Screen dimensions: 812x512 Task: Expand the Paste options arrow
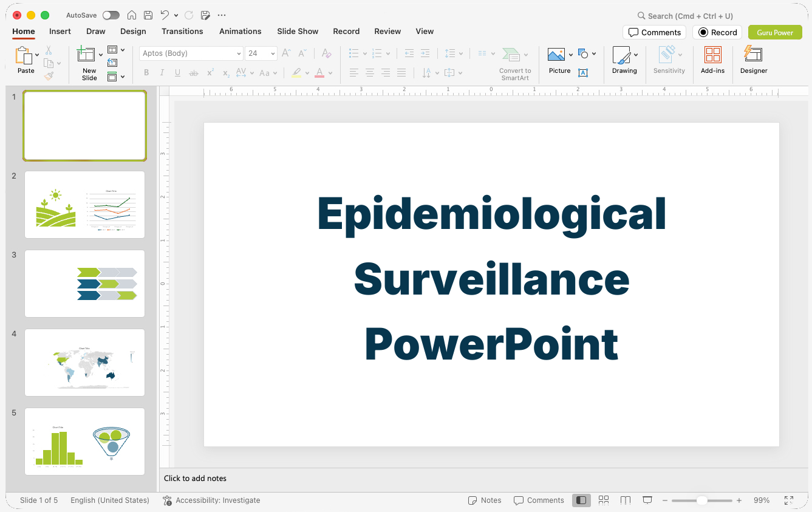click(37, 55)
